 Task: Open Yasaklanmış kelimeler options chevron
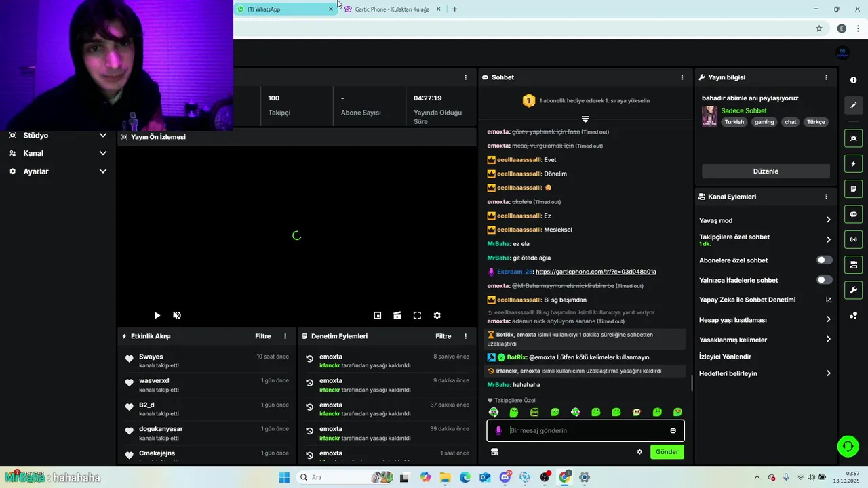(x=828, y=340)
